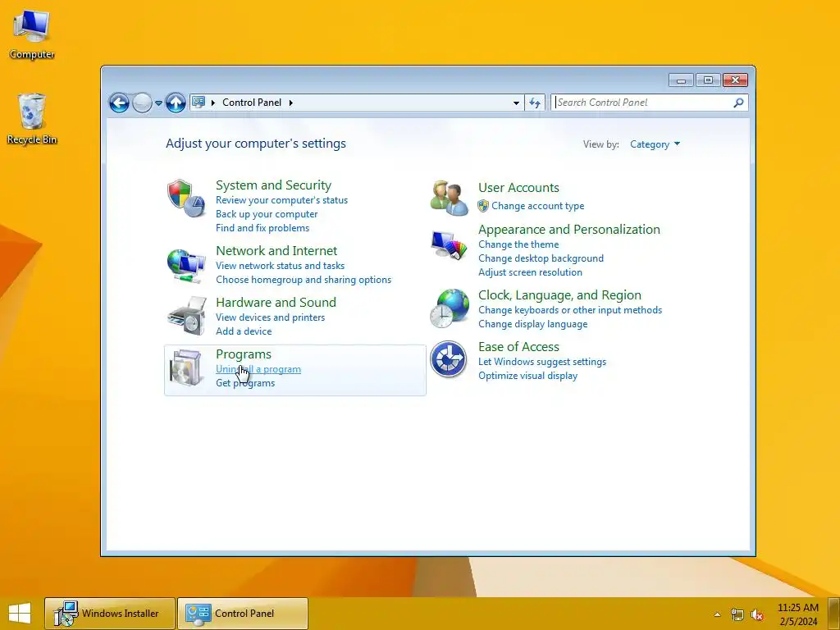
Task: Click Adjust screen resolution
Action: (x=531, y=272)
